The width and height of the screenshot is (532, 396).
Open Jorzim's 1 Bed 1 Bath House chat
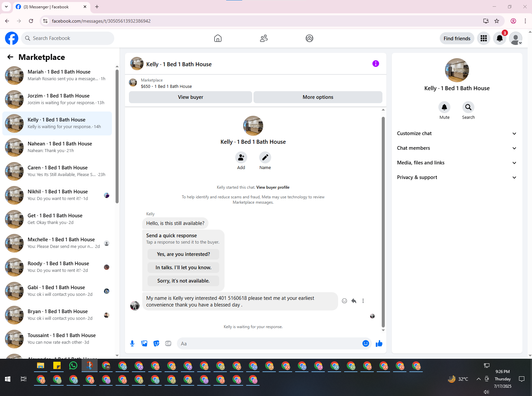pyautogui.click(x=57, y=99)
